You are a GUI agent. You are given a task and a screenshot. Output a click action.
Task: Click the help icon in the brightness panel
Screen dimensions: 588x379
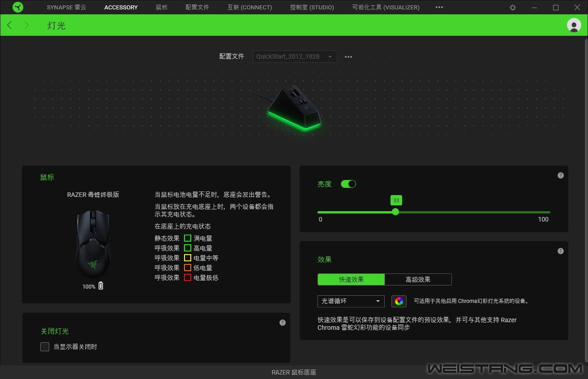point(560,175)
